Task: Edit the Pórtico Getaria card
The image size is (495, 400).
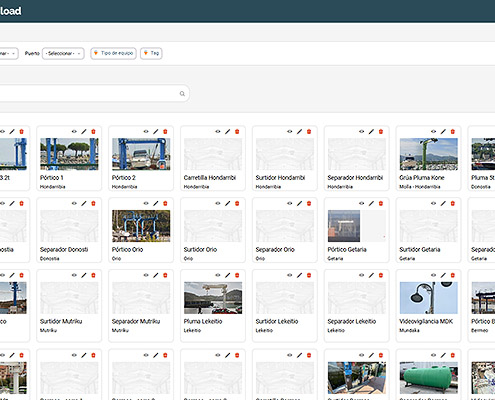Action: 371,203
